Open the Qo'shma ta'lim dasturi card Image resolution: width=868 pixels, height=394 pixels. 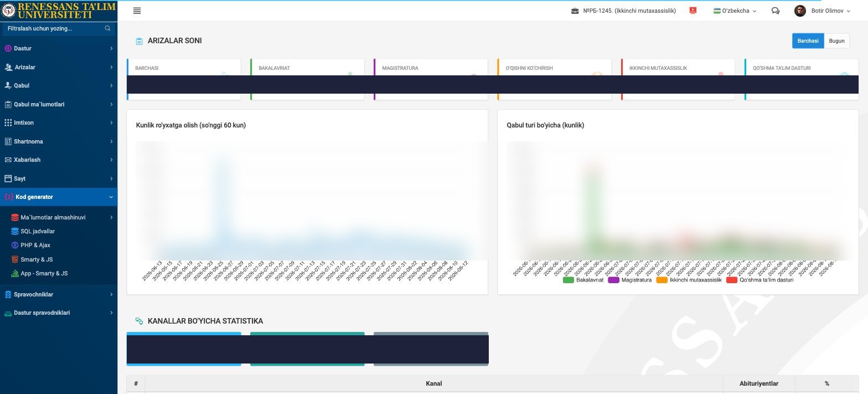(802, 79)
